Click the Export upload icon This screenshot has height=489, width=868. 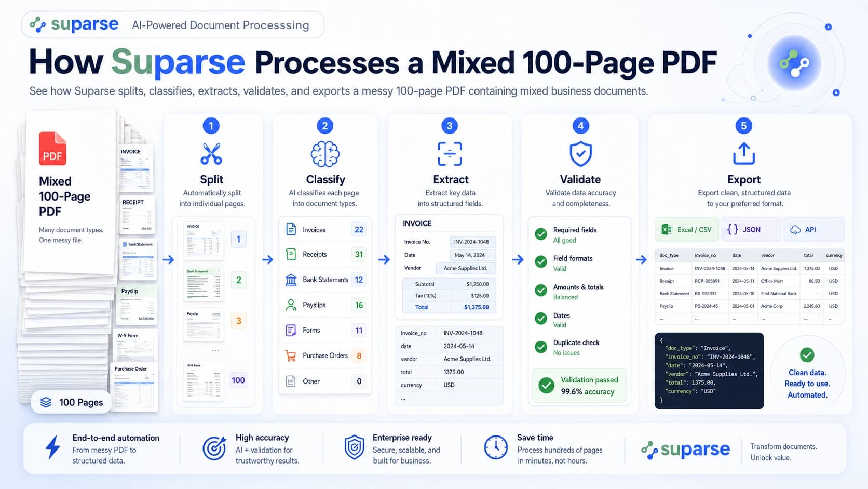pyautogui.click(x=743, y=153)
